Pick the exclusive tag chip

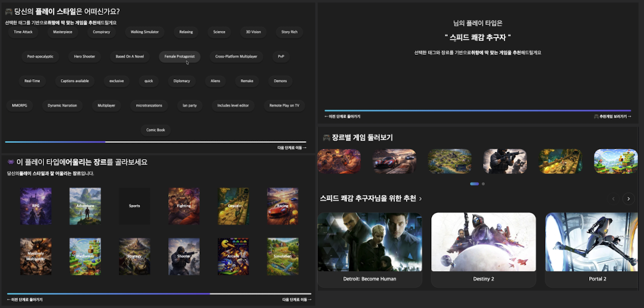point(117,81)
